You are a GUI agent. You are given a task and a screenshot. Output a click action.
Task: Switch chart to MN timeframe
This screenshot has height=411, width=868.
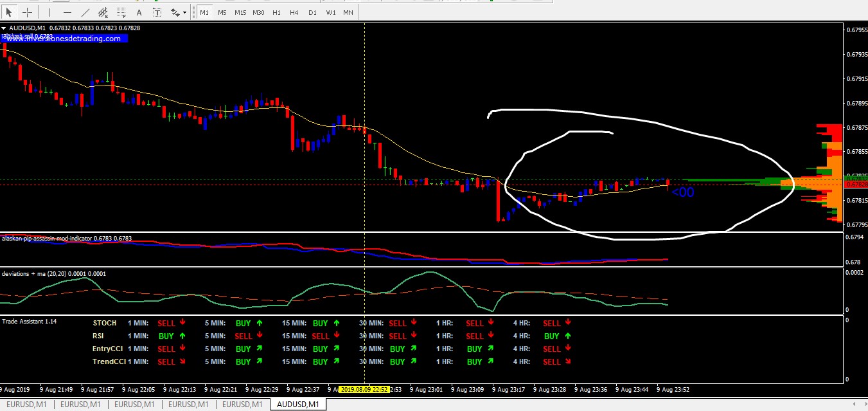[348, 12]
